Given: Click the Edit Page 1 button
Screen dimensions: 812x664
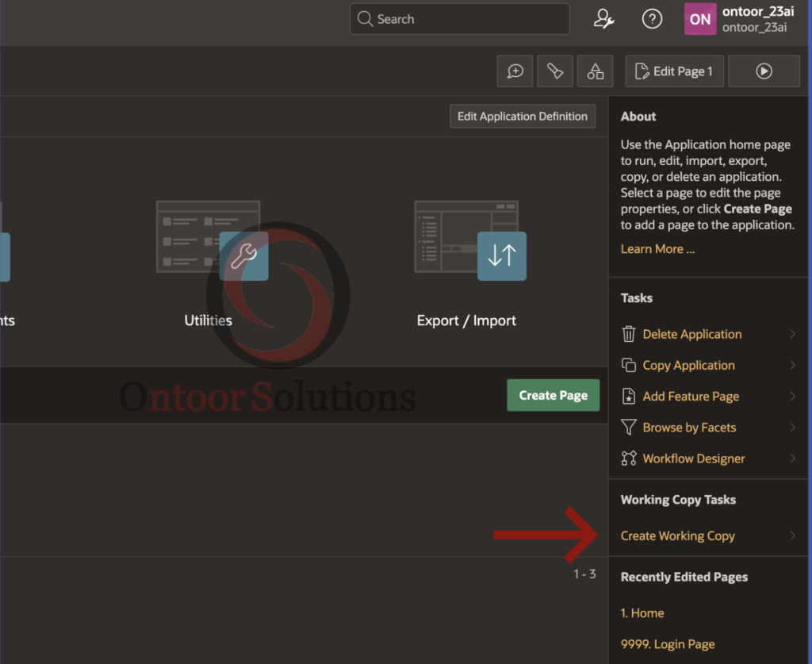Looking at the screenshot, I should [673, 71].
